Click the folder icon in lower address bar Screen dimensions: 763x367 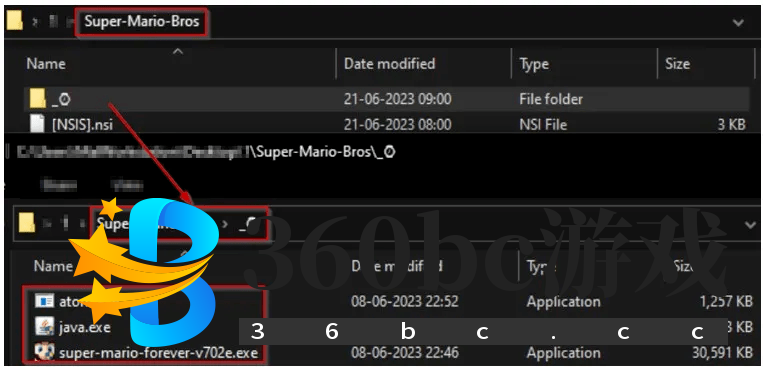click(27, 223)
